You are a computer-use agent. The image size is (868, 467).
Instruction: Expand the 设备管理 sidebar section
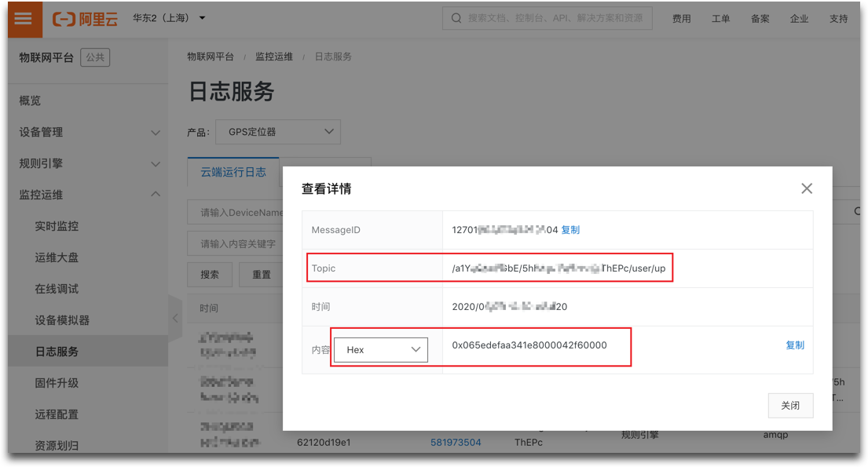click(x=89, y=132)
